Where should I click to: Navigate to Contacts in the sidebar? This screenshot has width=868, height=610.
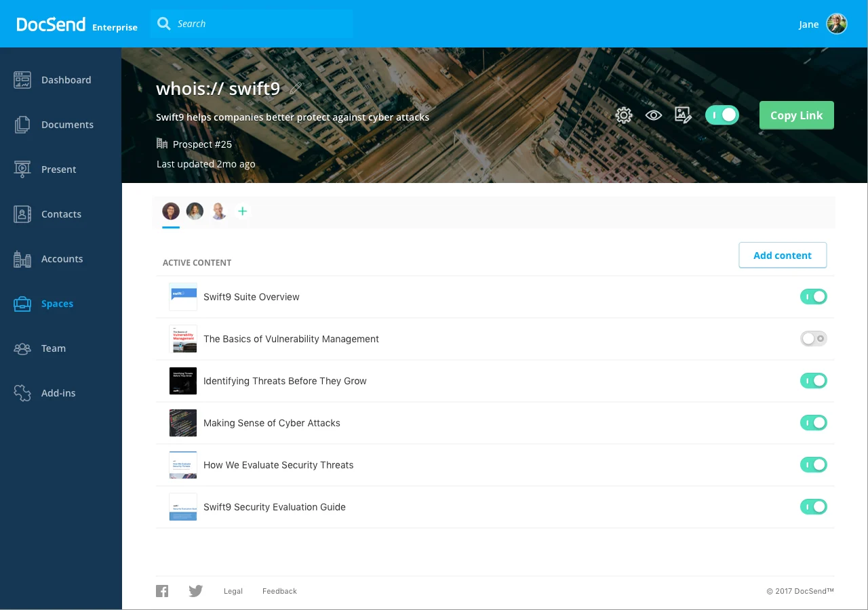(61, 213)
